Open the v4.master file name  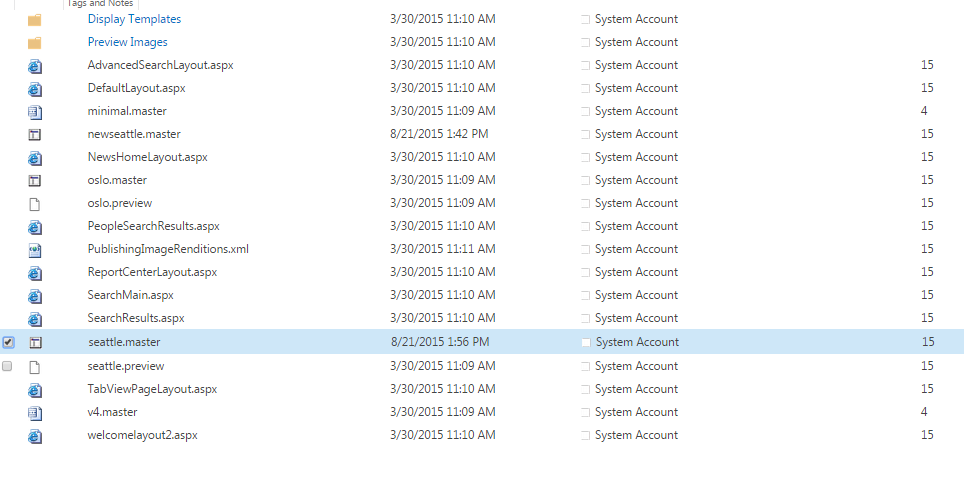112,412
